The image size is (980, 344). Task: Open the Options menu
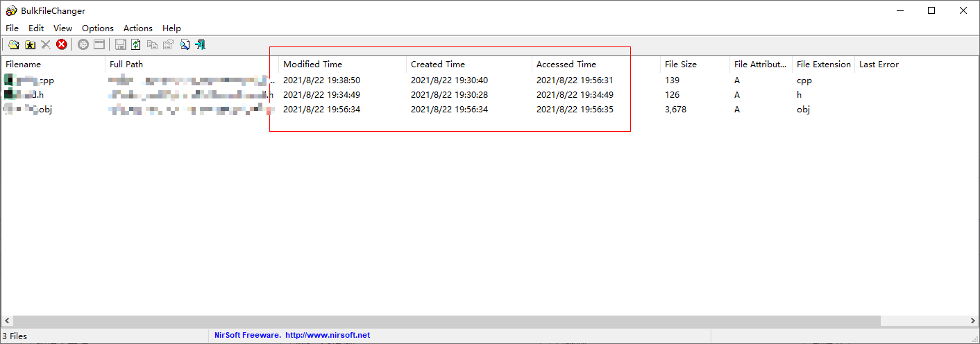coord(98,28)
